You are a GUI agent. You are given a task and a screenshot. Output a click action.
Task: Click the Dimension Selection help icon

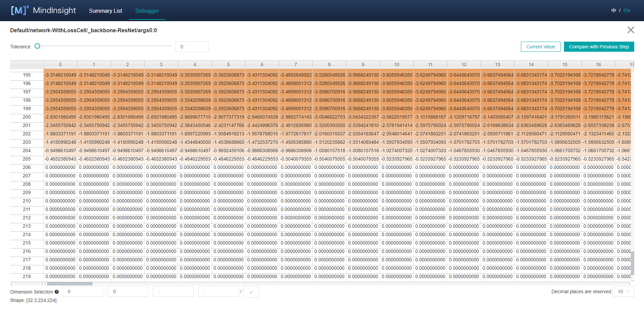pyautogui.click(x=57, y=292)
